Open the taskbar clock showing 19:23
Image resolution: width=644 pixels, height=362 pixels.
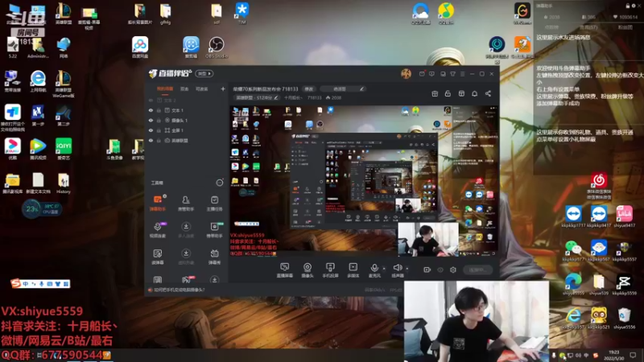click(x=614, y=355)
